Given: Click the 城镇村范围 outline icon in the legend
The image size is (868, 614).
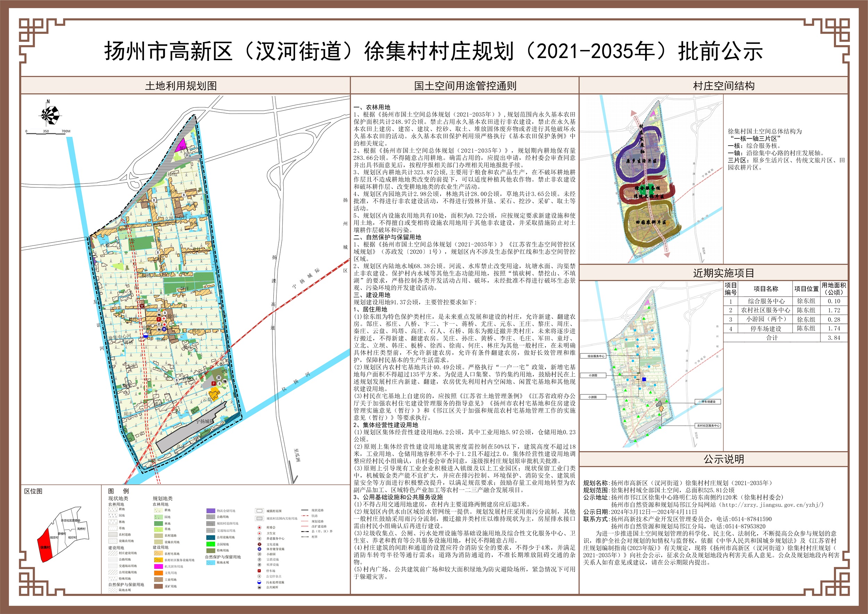Looking at the screenshot, I should tap(259, 511).
